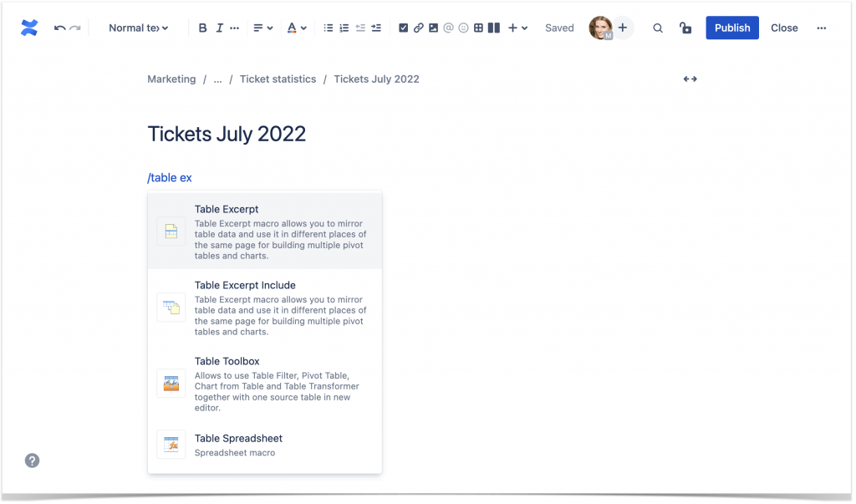The image size is (856, 504).
Task: Insert a bulleted list
Action: pyautogui.click(x=328, y=28)
